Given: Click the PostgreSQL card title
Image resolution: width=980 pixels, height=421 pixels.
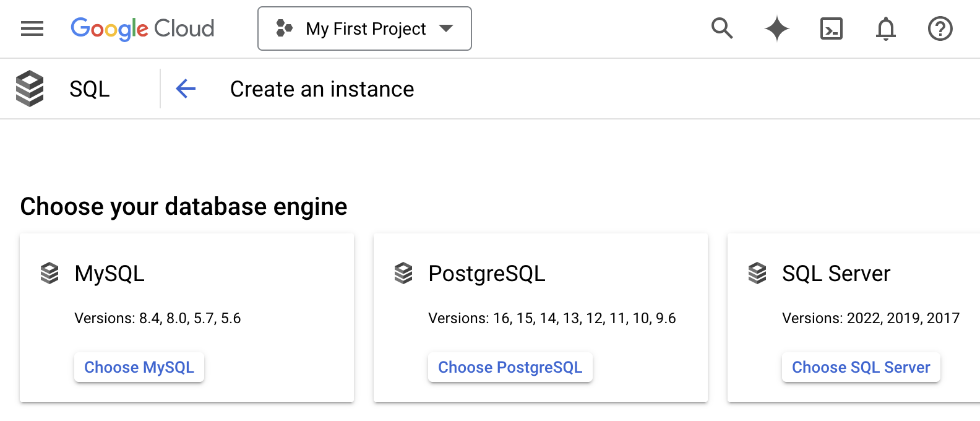Looking at the screenshot, I should (487, 274).
